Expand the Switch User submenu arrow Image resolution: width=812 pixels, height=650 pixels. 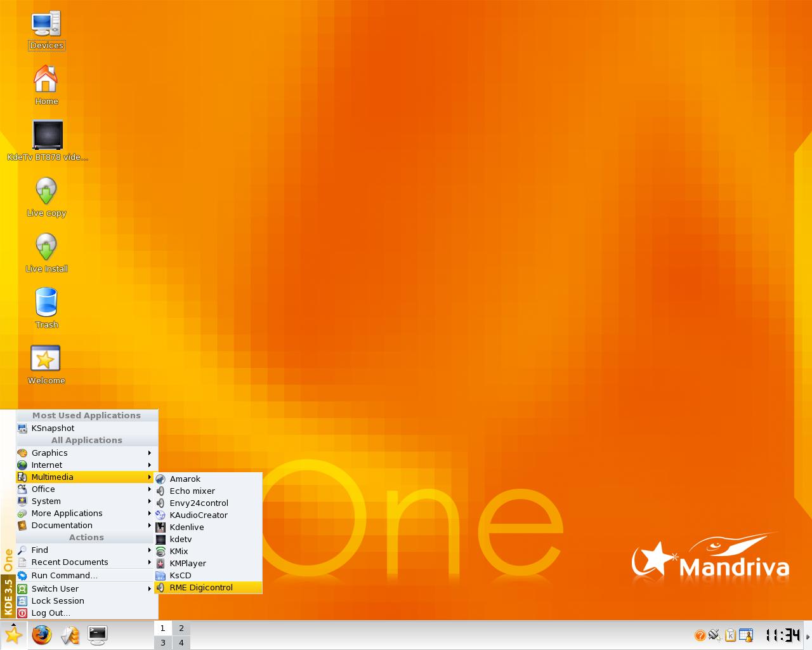(x=150, y=589)
